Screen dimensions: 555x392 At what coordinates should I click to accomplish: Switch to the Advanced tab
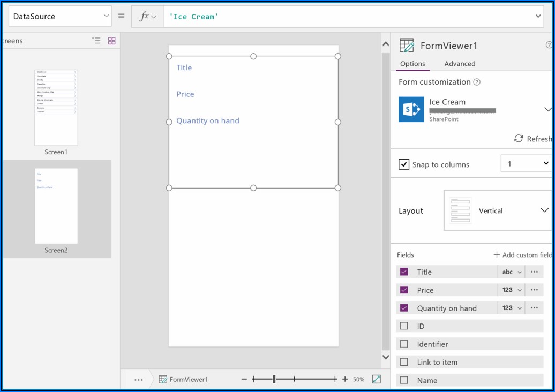point(460,64)
